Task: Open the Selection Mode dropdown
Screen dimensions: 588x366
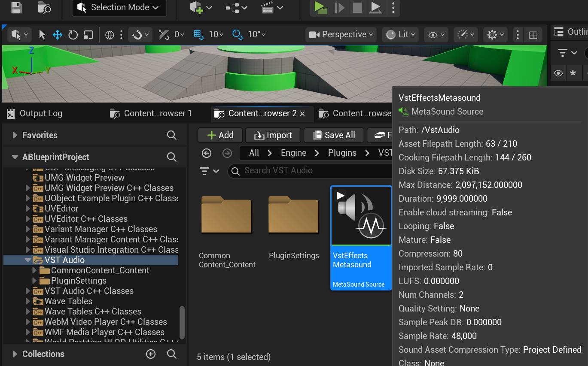Action: point(119,7)
